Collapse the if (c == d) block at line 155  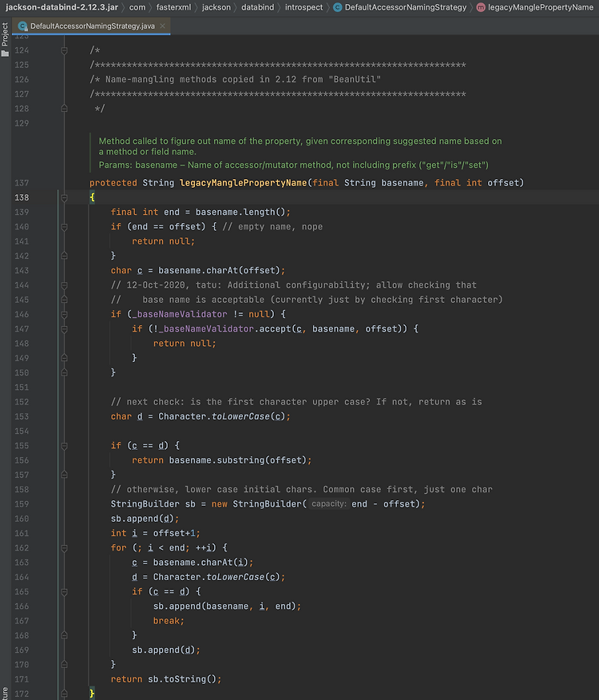pos(64,446)
